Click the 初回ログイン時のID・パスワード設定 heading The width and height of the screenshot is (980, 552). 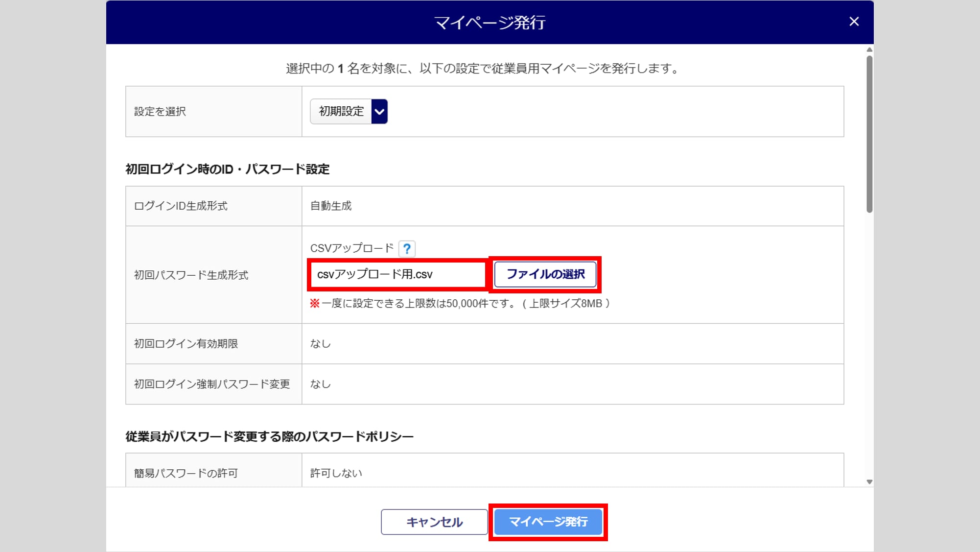tap(228, 169)
